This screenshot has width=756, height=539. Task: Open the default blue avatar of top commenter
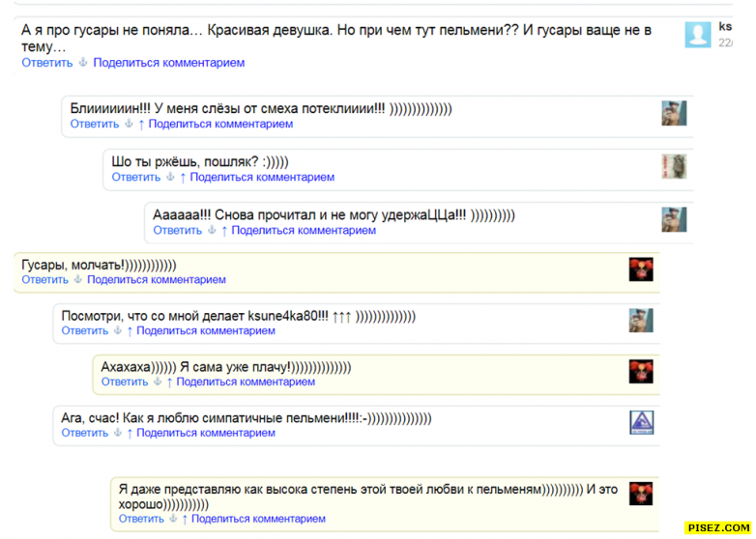point(697,35)
